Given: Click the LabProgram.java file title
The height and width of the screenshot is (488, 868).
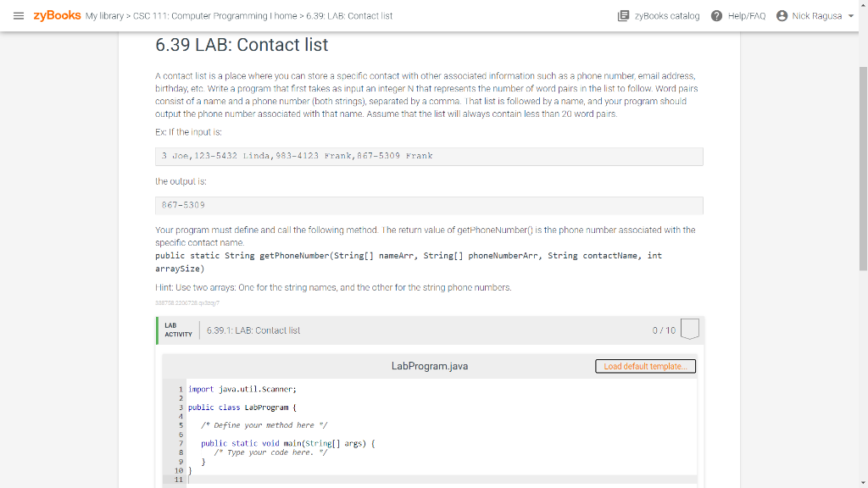Looking at the screenshot, I should (x=430, y=366).
